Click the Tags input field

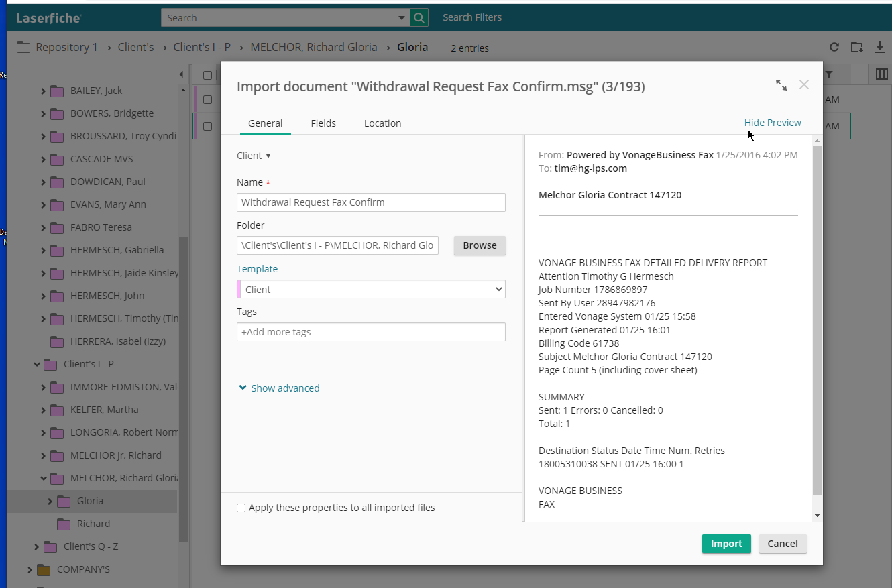click(371, 332)
